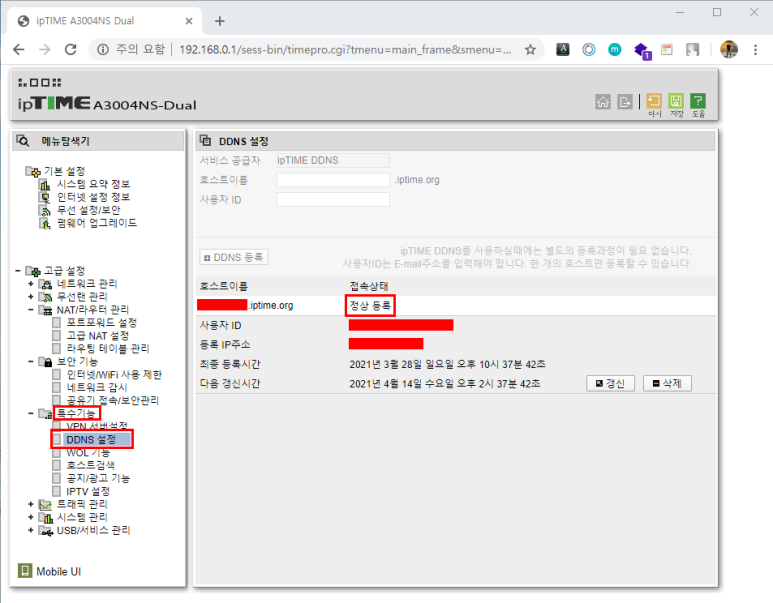Close the ipTIME A3004NS Dual tab

coord(189,21)
